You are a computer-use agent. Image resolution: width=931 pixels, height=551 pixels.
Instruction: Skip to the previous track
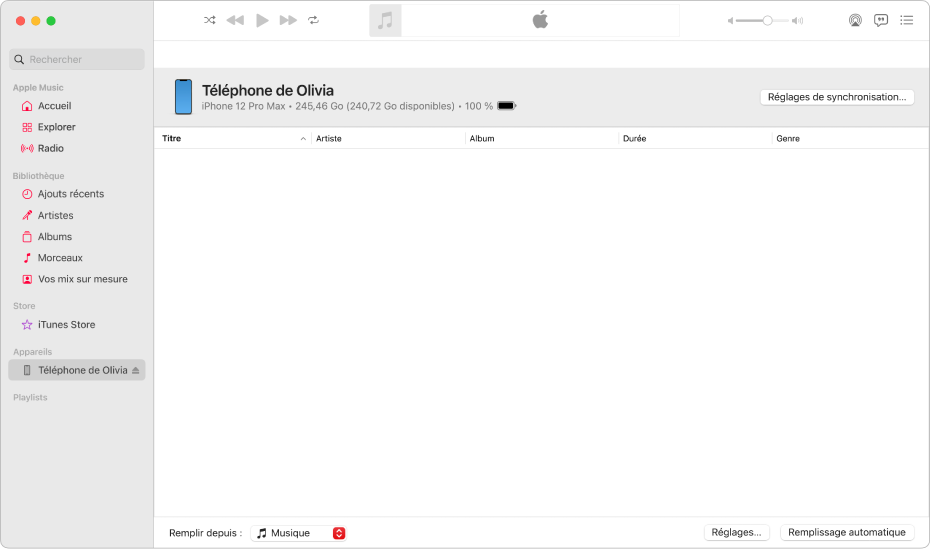coord(235,20)
